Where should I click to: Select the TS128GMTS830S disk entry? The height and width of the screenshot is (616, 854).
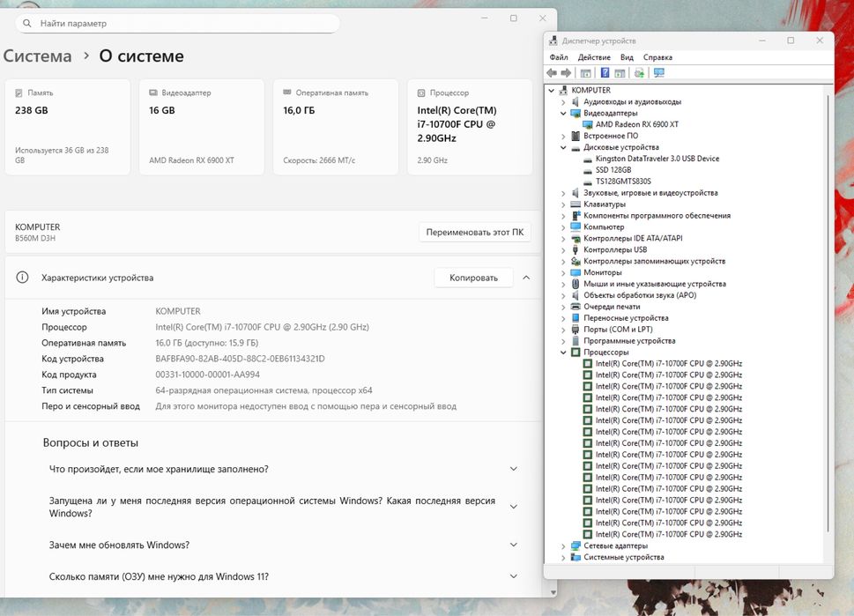pos(623,182)
